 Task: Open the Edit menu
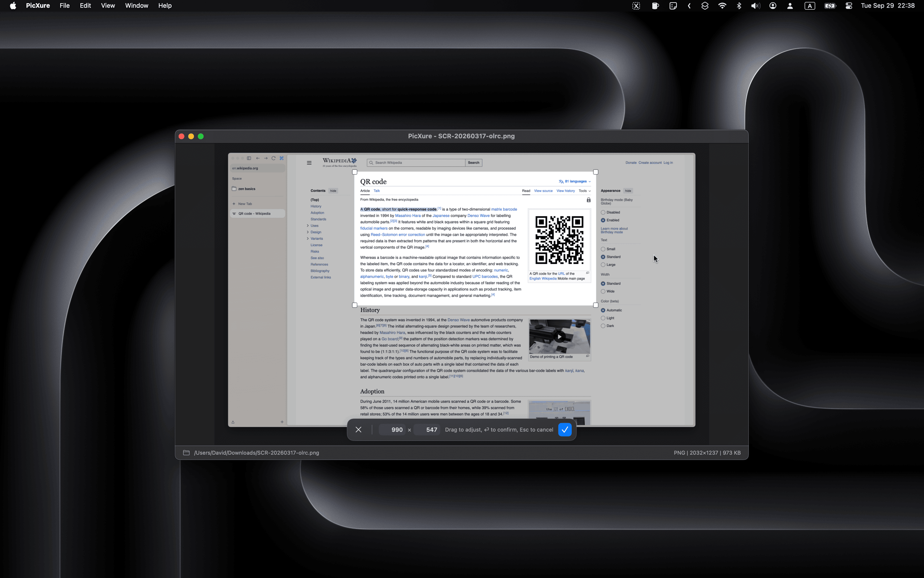tap(85, 6)
